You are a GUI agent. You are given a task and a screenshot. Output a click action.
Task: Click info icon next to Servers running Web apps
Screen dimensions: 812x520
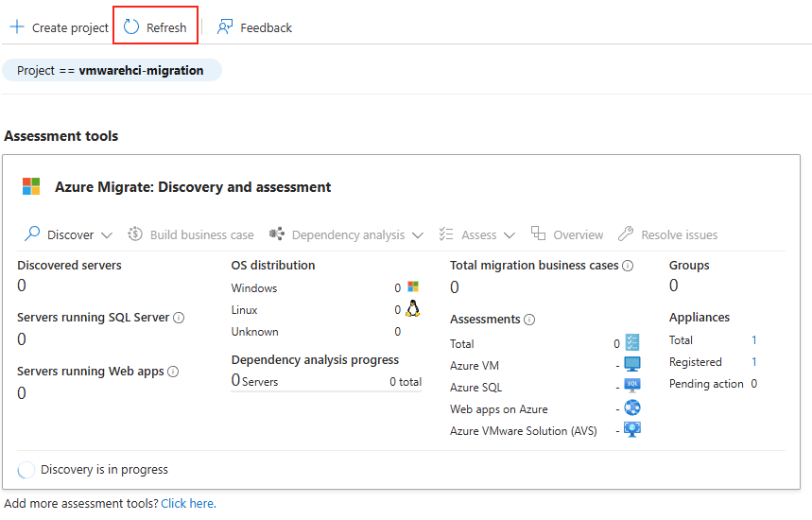174,372
